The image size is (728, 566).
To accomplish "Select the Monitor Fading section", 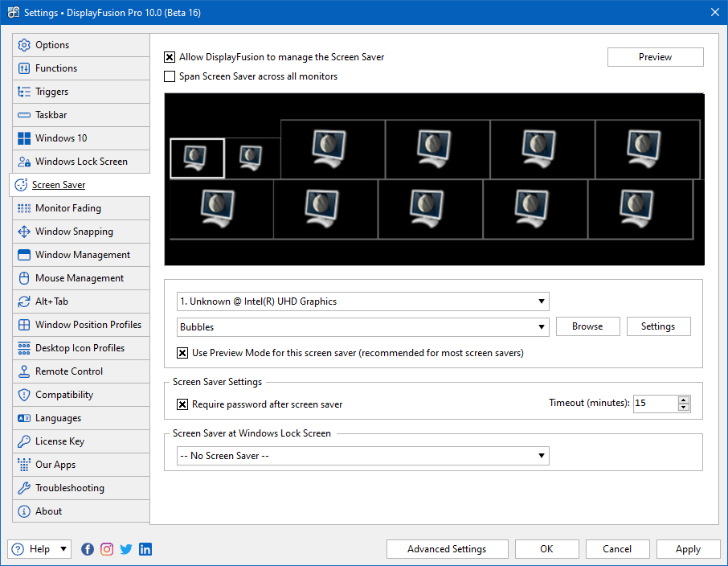I will pos(64,207).
